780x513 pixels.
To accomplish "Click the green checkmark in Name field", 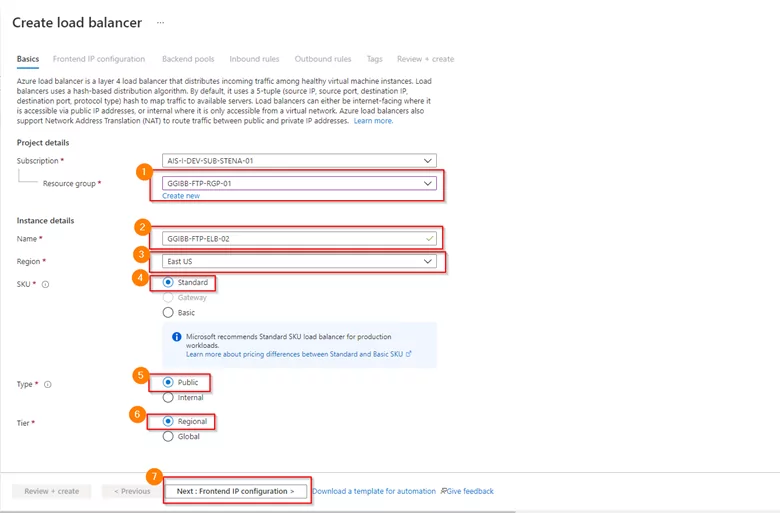I will coord(429,239).
